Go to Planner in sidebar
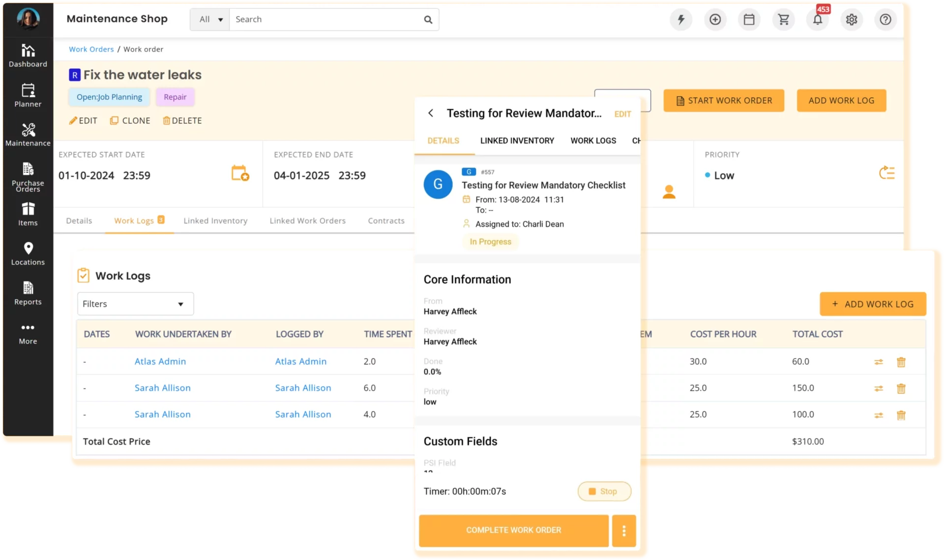 28,95
